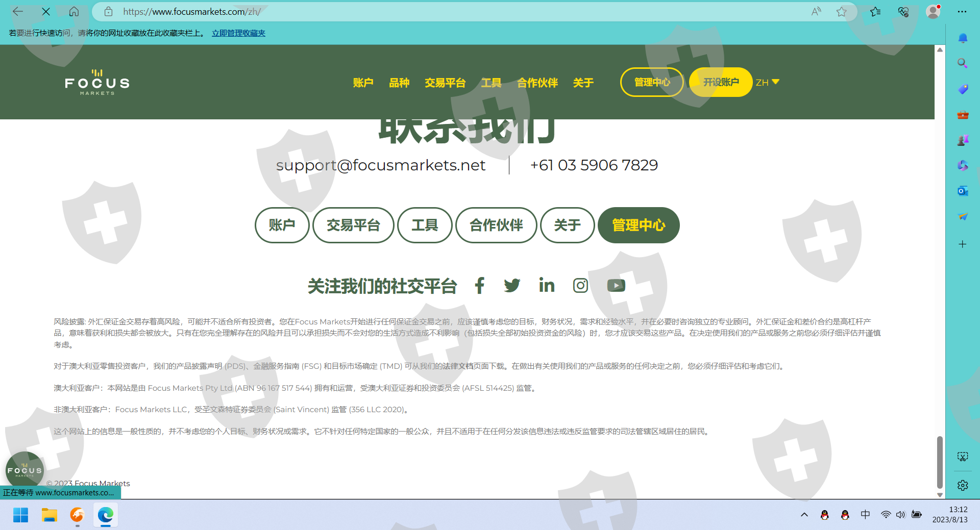
Task: Click the filled green 管理中心 footer button
Action: (639, 225)
